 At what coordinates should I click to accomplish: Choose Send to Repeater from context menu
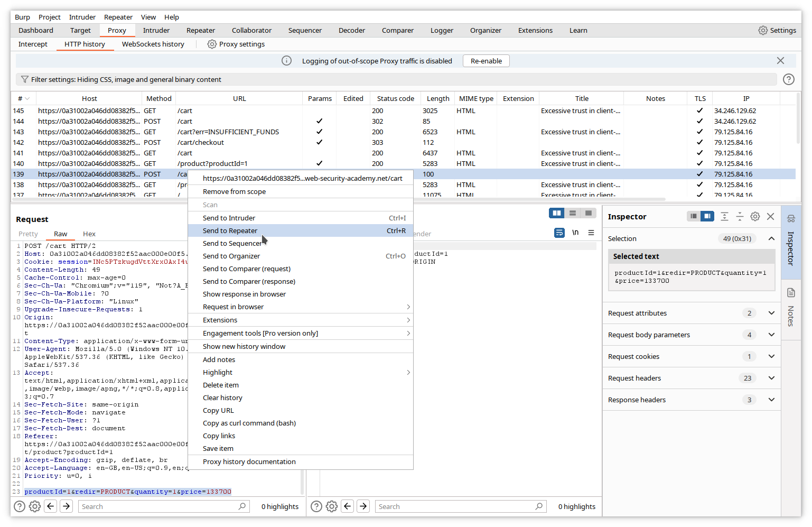230,231
